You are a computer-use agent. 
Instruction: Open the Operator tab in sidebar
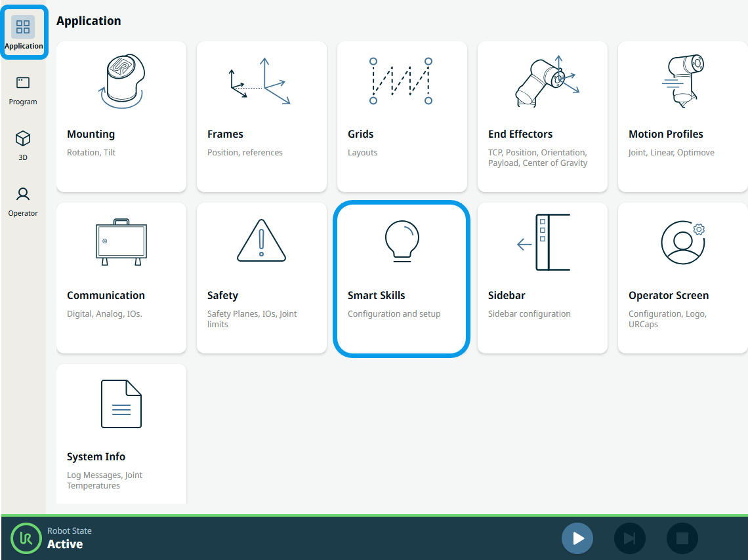[x=23, y=201]
